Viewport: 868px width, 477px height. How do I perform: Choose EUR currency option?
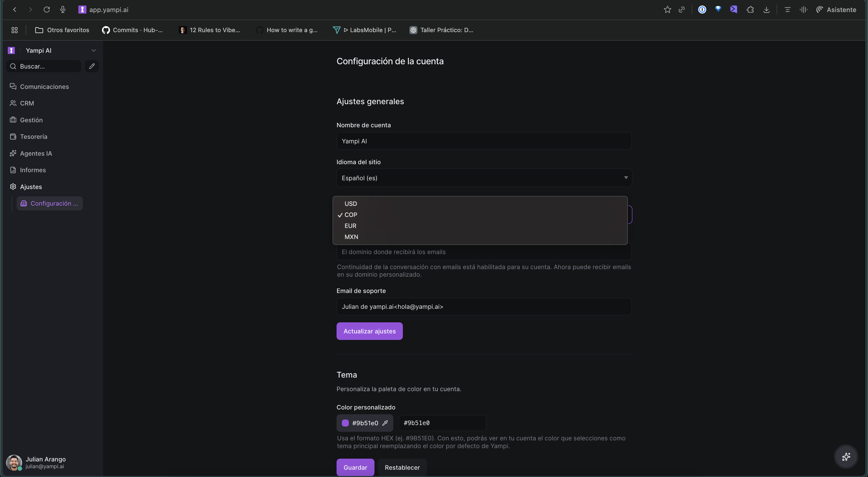point(350,226)
